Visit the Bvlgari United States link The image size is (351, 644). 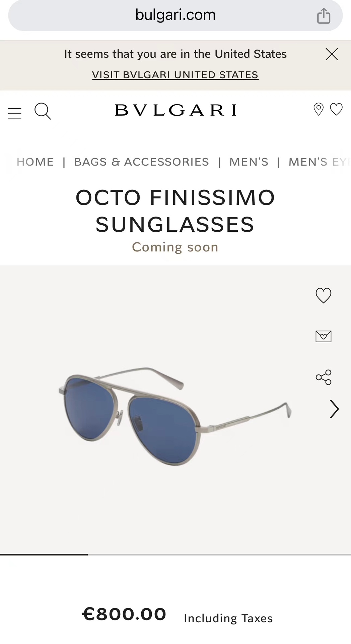175,75
